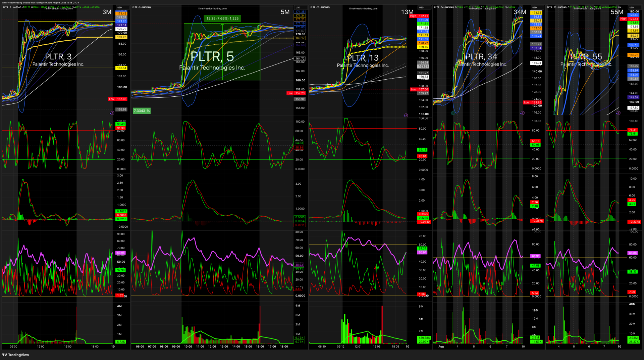Click the white 145.04 price label
This screenshot has width=644, height=360.
537,63
